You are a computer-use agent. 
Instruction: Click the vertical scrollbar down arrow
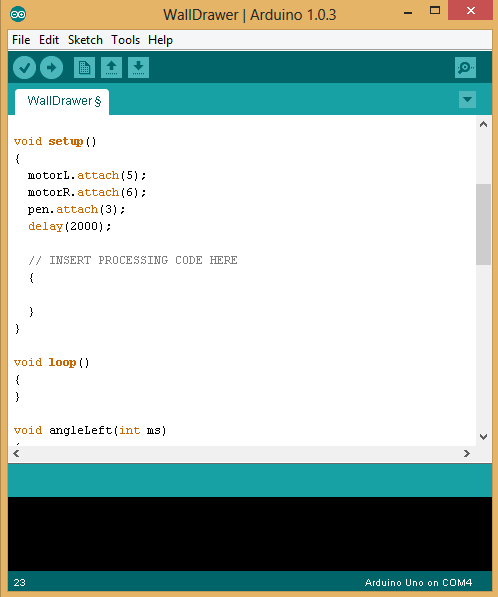coord(484,437)
